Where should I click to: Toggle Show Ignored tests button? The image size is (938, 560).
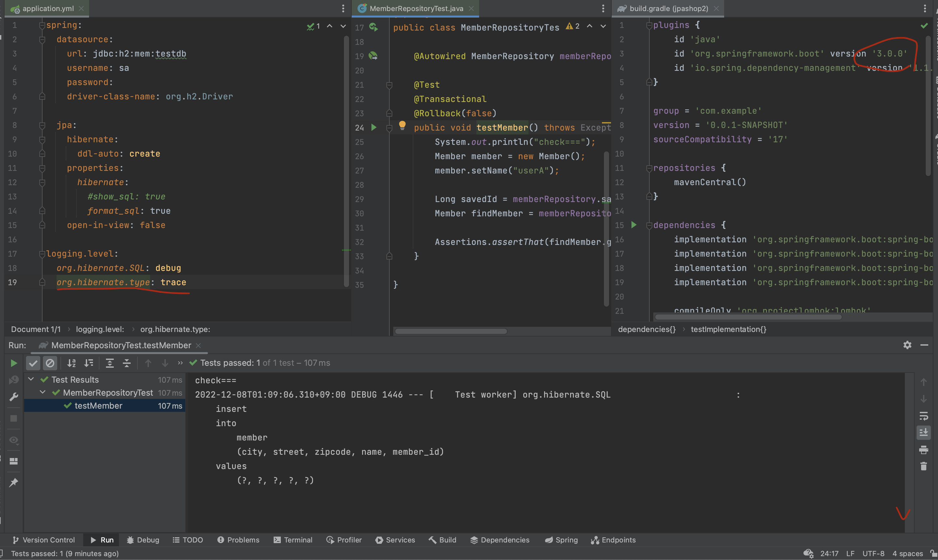tap(50, 363)
